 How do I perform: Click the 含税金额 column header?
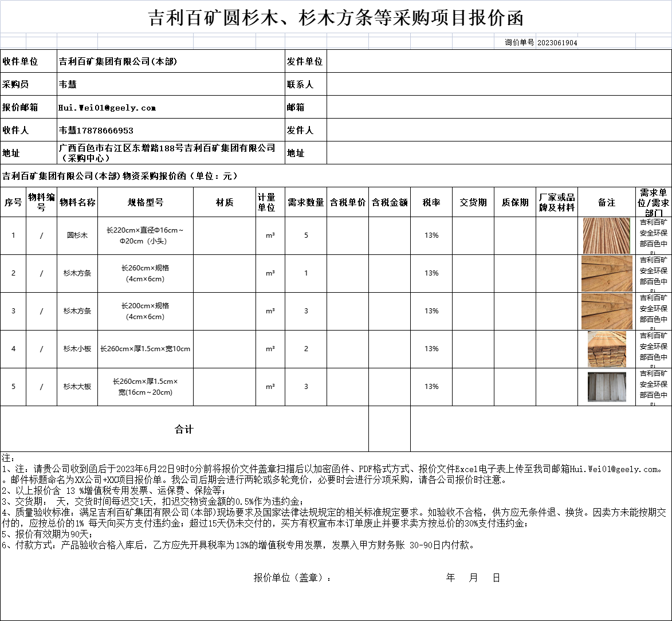click(x=390, y=202)
